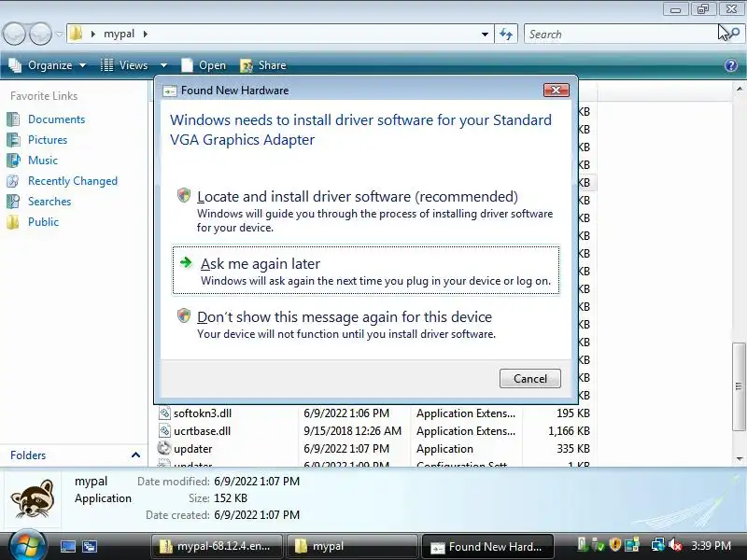Choose Locate and install driver software option

365,211
